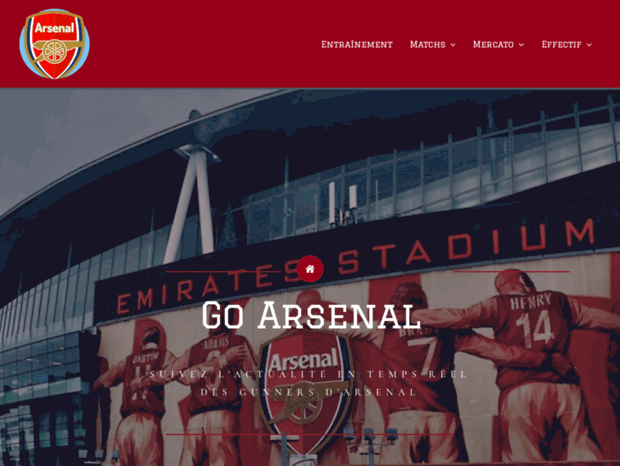Screen dimensions: 620x466
Task: Click the Bastin jersey figure in mural
Action: [144, 379]
